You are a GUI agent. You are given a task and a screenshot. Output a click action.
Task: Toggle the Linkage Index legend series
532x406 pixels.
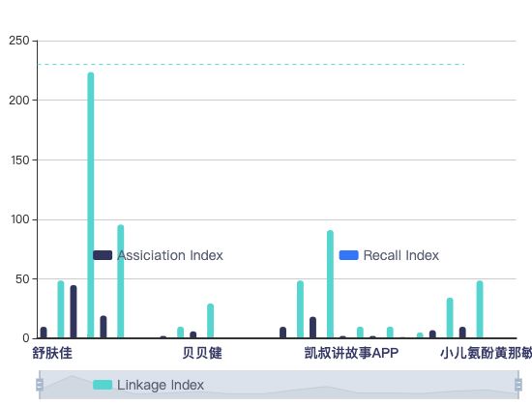point(149,385)
